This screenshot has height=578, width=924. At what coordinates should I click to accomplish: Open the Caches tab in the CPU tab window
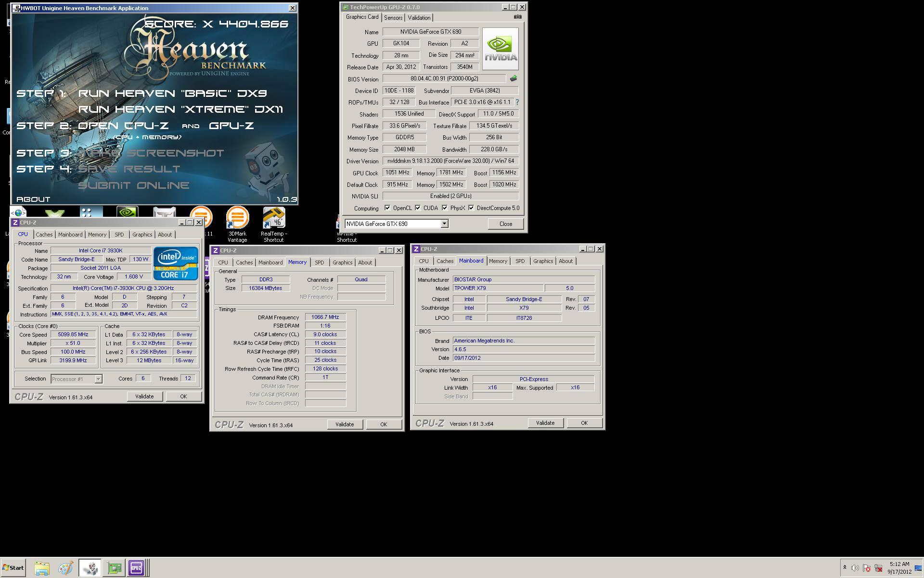pos(44,235)
